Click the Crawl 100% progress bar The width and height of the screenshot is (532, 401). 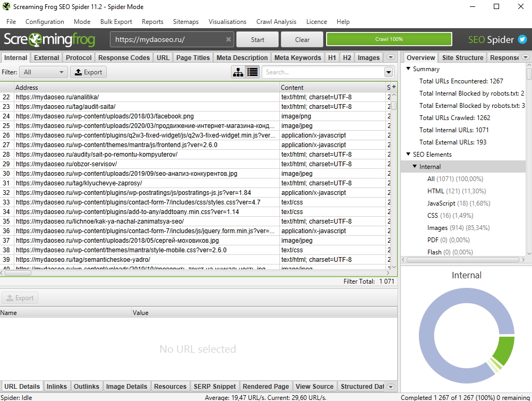point(389,39)
